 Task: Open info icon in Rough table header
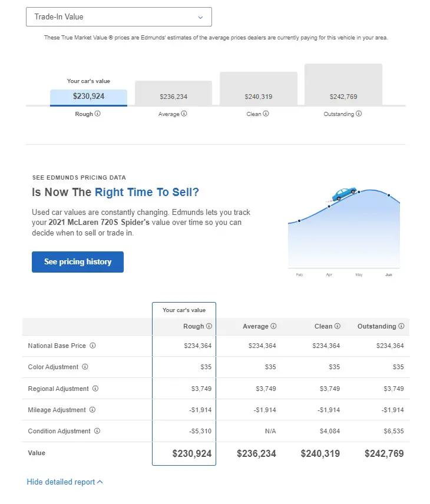[209, 326]
